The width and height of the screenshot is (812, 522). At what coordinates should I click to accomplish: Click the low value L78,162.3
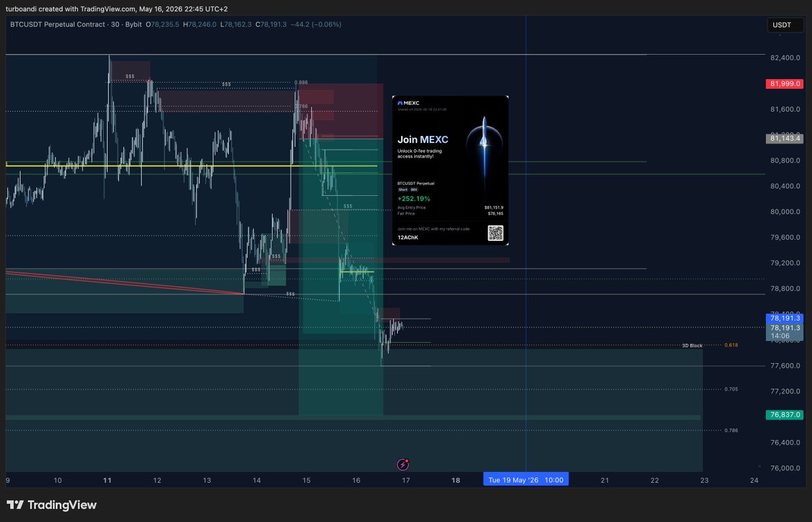tap(235, 24)
